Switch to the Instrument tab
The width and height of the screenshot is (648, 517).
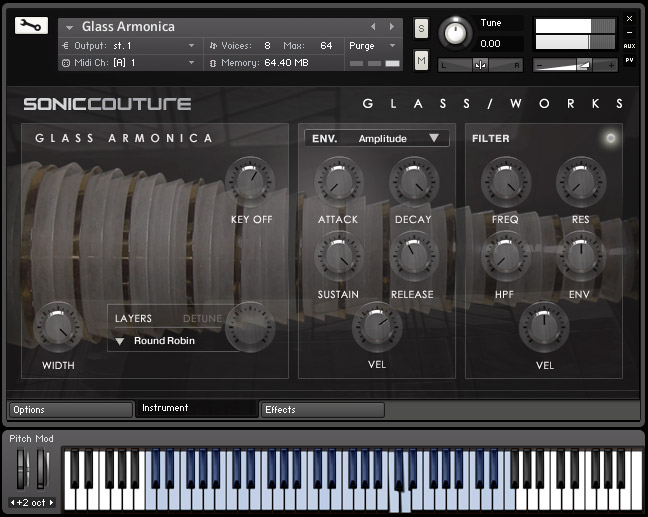point(197,408)
